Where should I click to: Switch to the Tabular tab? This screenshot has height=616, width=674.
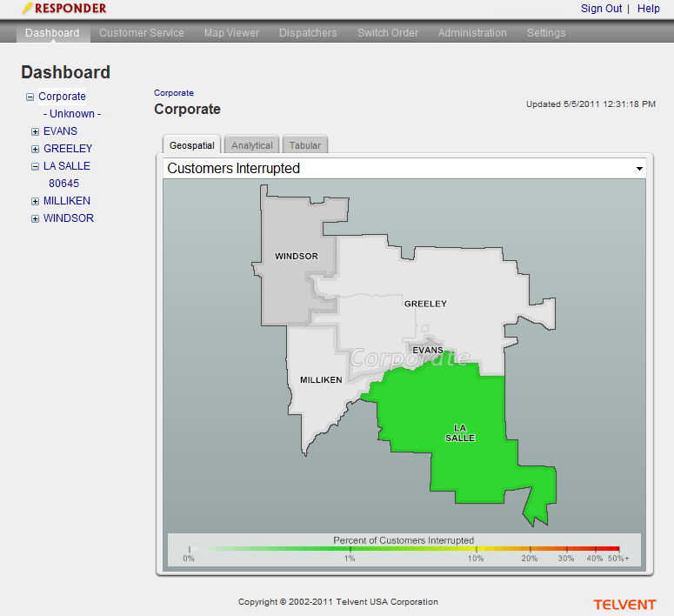(305, 145)
